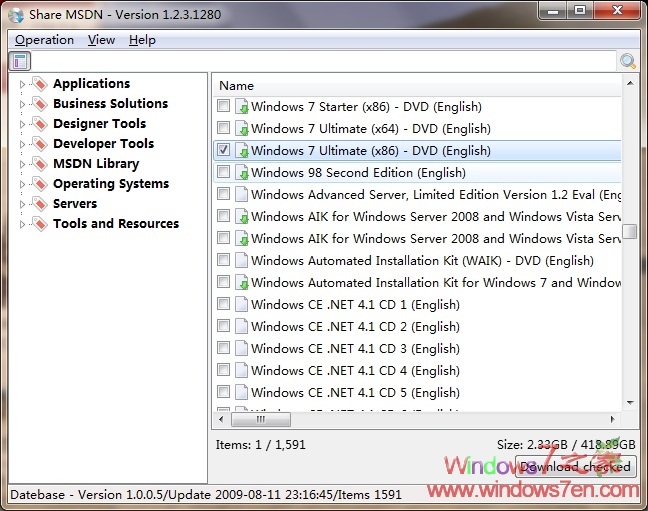
Task: Expand the Tools and Resources tree node
Action: (x=22, y=224)
